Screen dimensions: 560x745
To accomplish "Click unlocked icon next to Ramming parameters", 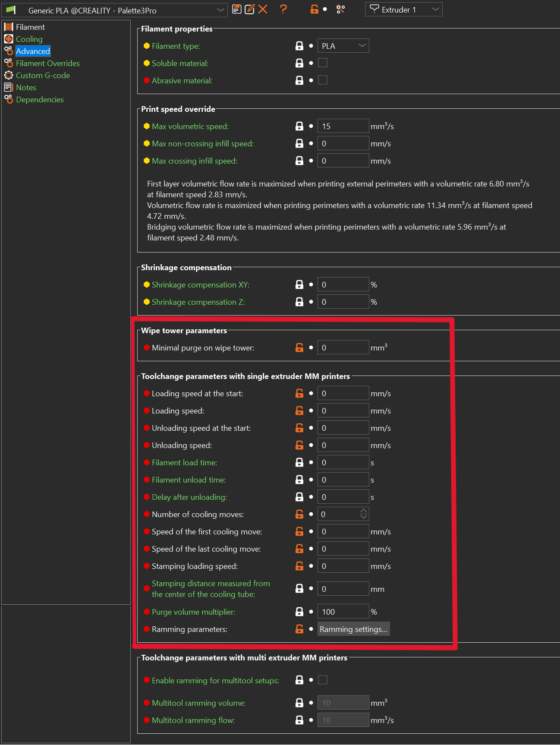I will coord(299,629).
